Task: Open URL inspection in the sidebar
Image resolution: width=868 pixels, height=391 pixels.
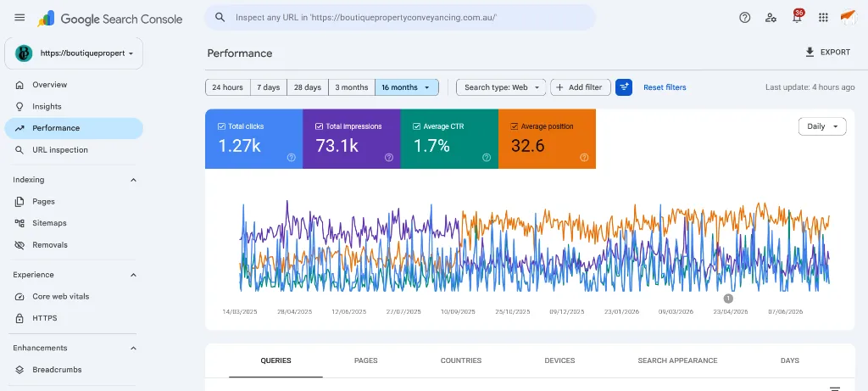Action: pos(74,150)
